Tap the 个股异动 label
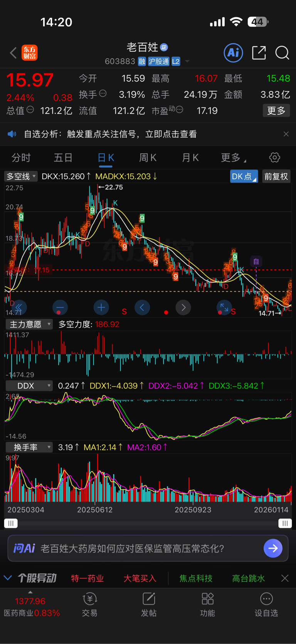 click(37, 578)
